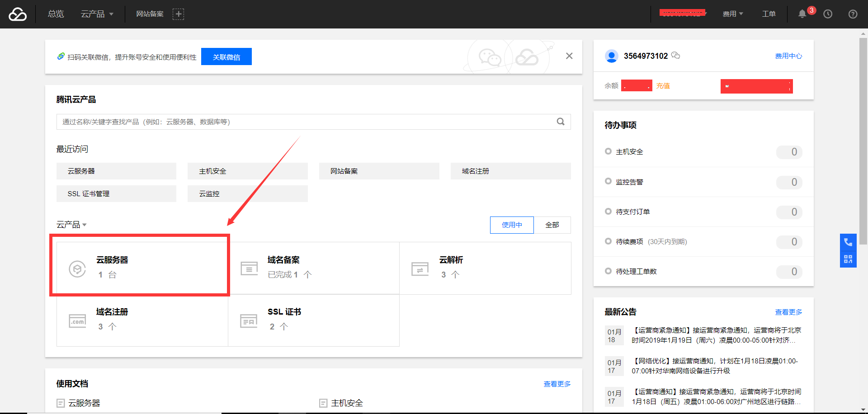
Task: Open 工单 in top navbar
Action: tap(769, 14)
